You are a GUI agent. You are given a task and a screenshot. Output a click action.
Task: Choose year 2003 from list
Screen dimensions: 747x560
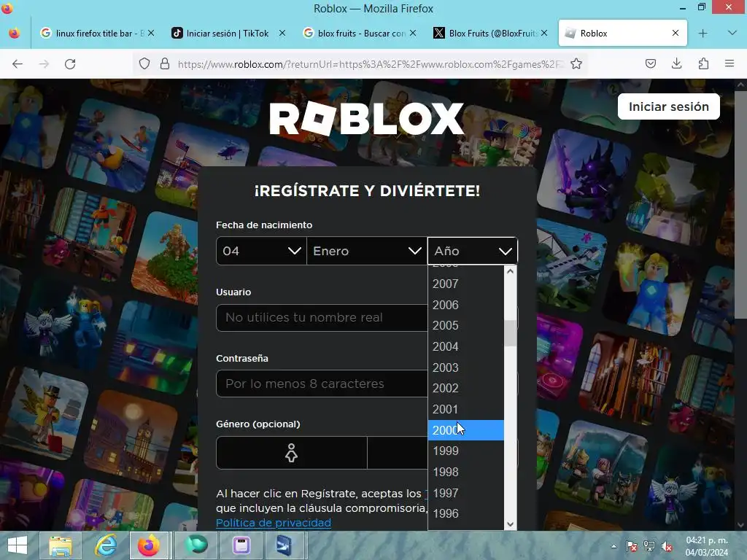click(465, 367)
